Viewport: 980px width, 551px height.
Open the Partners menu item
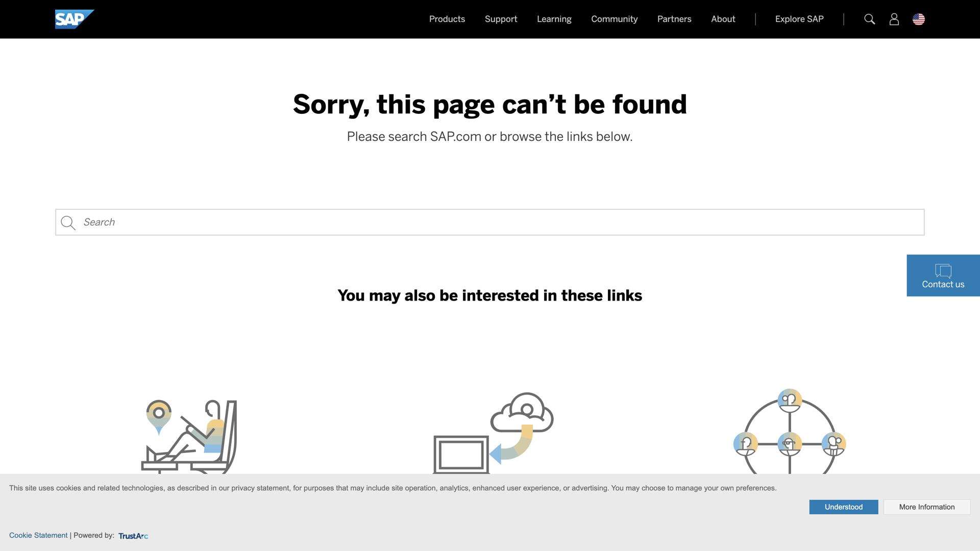pos(674,19)
